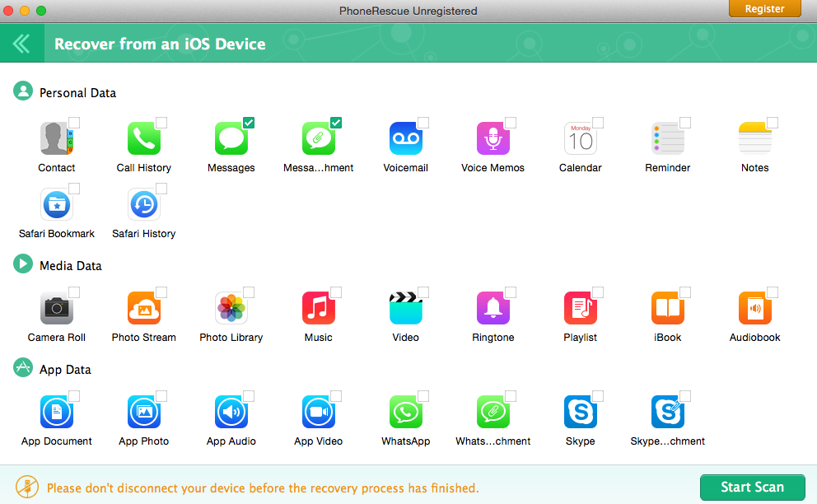Select the Reminder list icon

(x=667, y=138)
